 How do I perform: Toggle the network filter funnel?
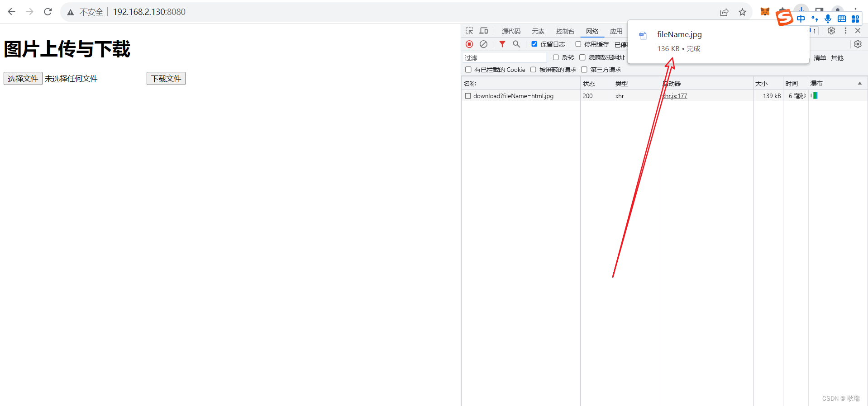coord(502,44)
